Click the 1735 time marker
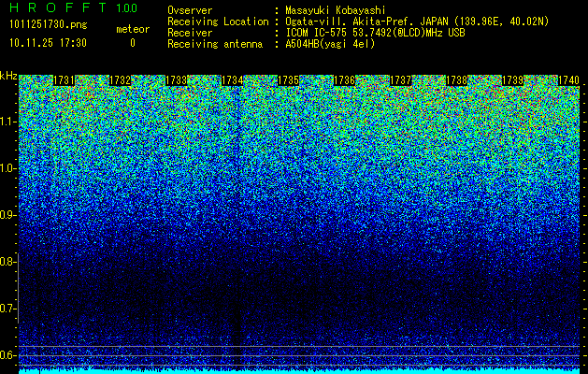This screenshot has height=374, width=588. click(288, 80)
